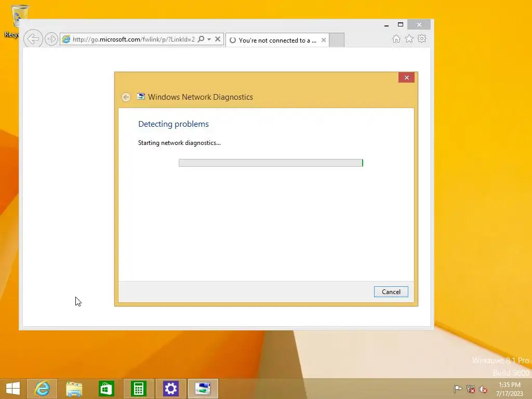Click the IE page icon in address bar
Screen dimensions: 532x399
tap(66, 39)
